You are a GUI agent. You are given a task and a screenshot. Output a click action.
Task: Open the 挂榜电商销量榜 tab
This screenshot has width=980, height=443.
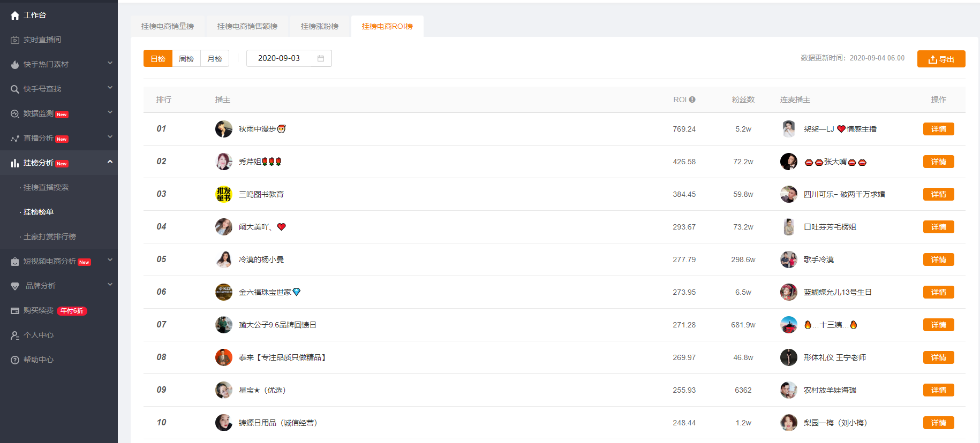click(168, 26)
